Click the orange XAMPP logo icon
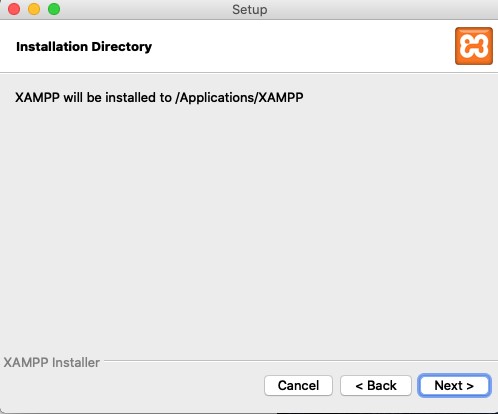 474,46
